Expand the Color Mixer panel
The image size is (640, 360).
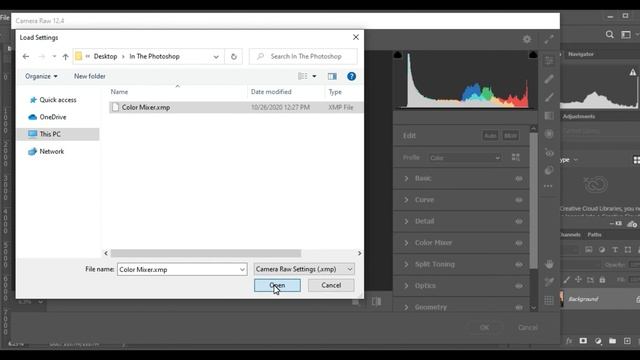point(406,243)
